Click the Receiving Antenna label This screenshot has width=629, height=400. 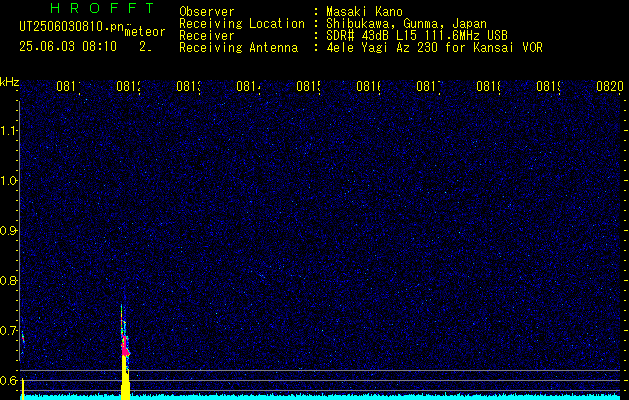coord(238,48)
